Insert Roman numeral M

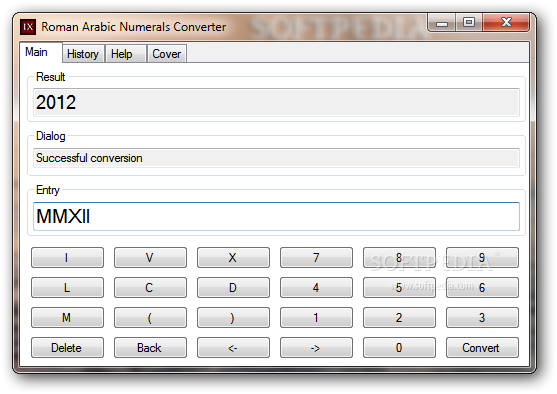(x=67, y=318)
